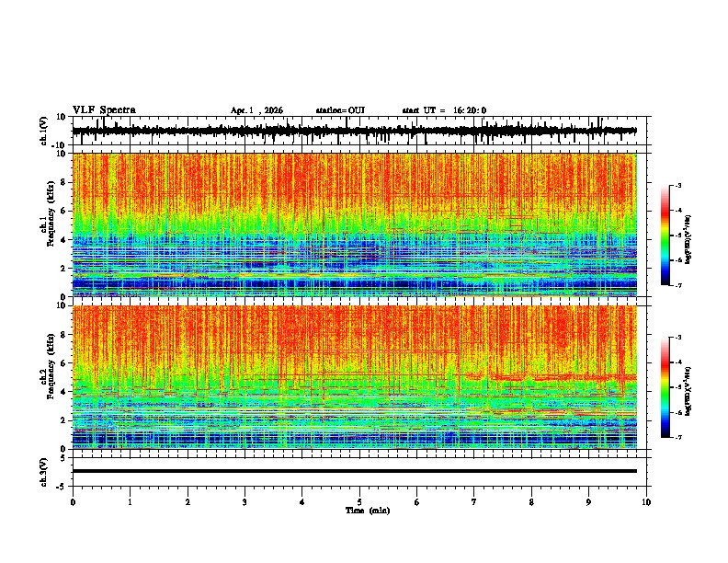Click the ch.3(V) axis label
Viewport: 728px width, 563px height.
44,472
